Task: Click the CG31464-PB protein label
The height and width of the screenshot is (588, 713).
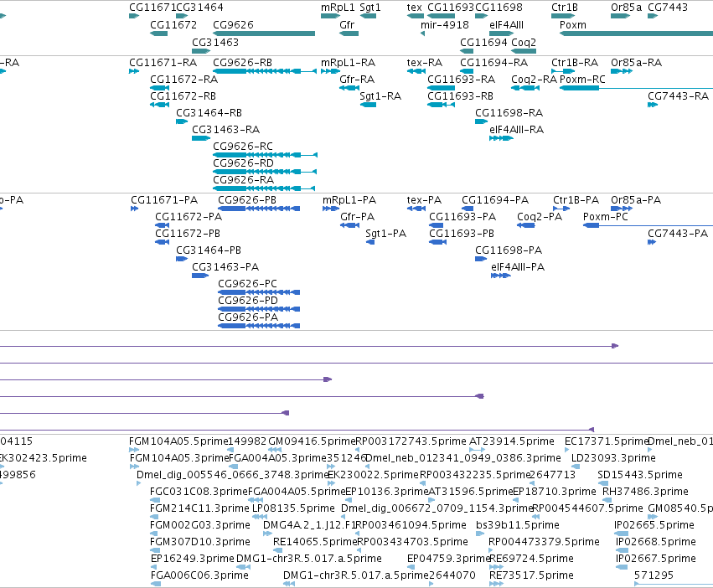Action: tap(209, 250)
